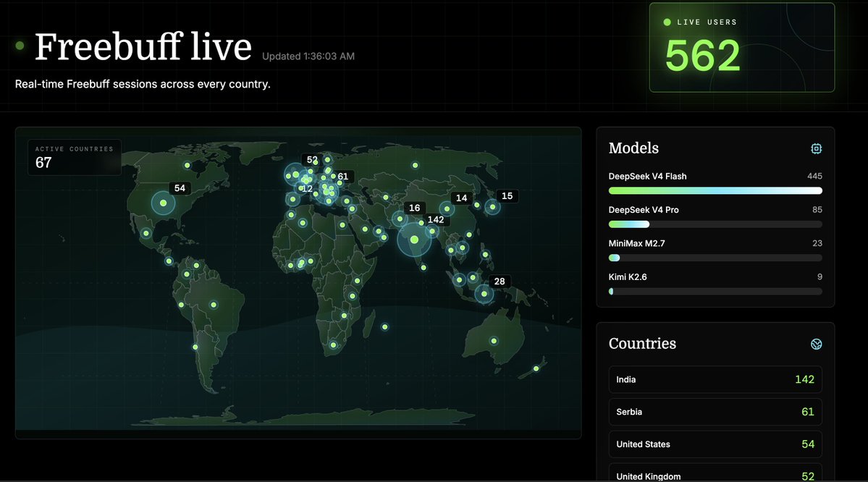
Task: Click the 61 map label over Serbia
Action: coord(342,177)
